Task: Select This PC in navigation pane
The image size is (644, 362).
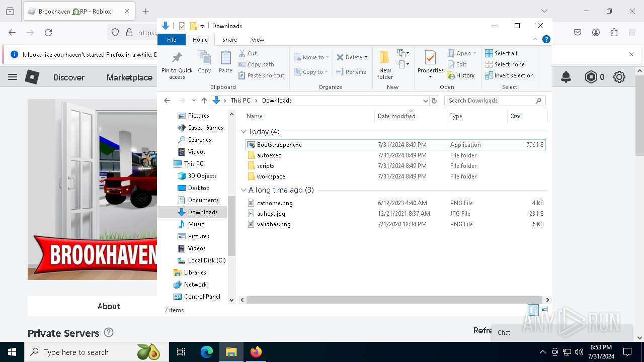Action: (x=194, y=164)
